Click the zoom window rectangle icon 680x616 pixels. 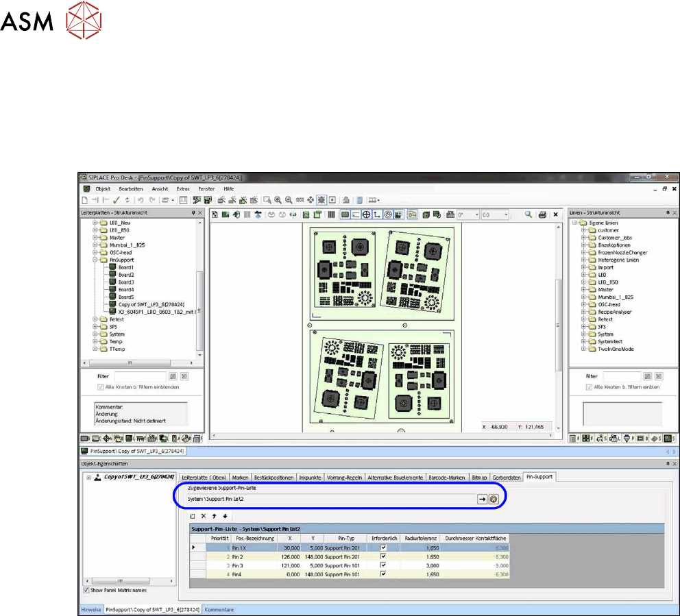pos(267,200)
